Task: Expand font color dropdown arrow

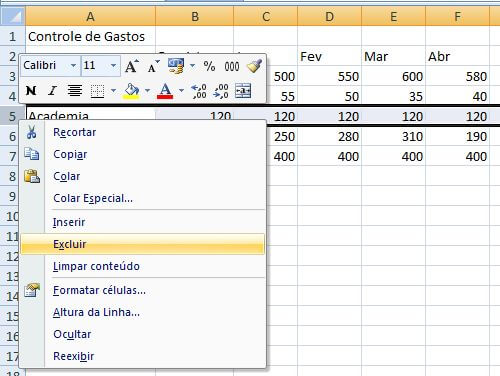Action: coord(181,90)
